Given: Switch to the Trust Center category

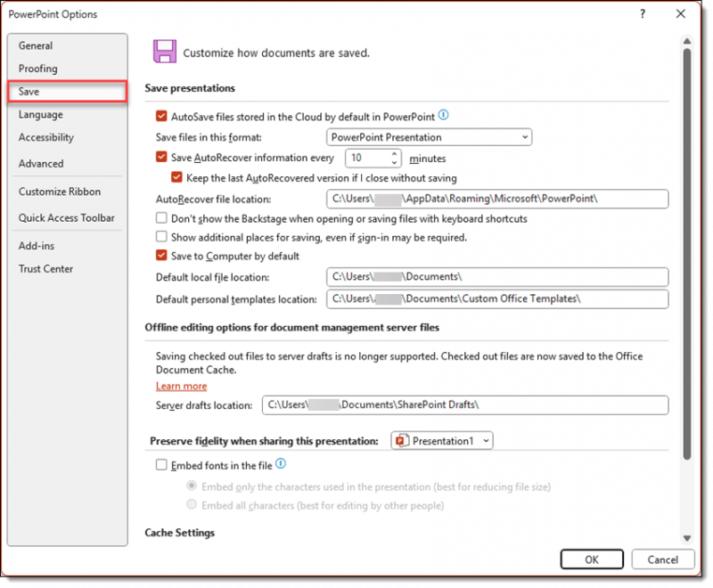Looking at the screenshot, I should [45, 269].
